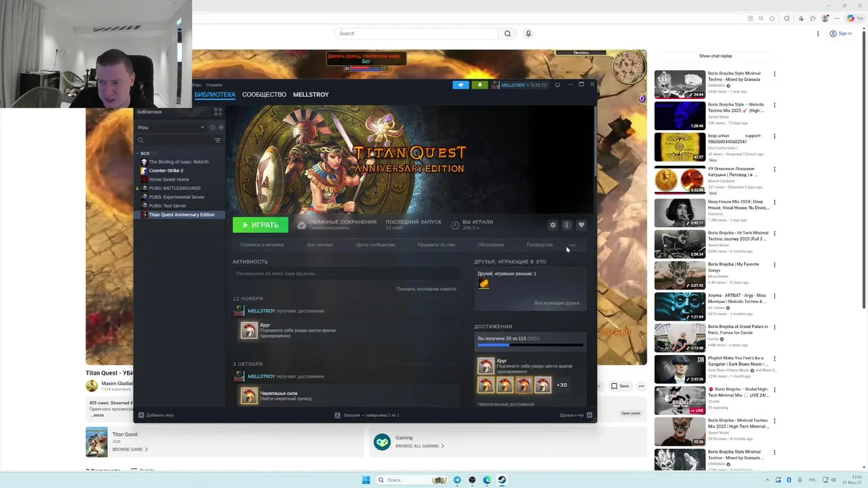Open friend avatar who played previously
This screenshot has width=868, height=488.
484,284
